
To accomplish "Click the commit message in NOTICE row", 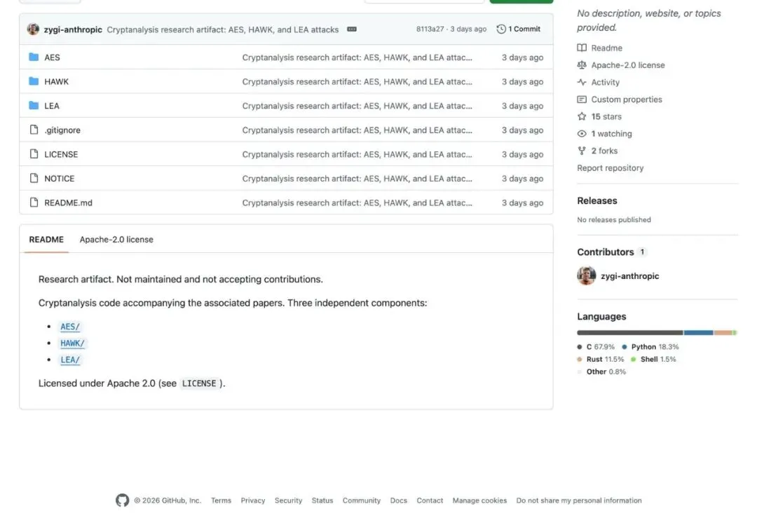I will coord(357,179).
